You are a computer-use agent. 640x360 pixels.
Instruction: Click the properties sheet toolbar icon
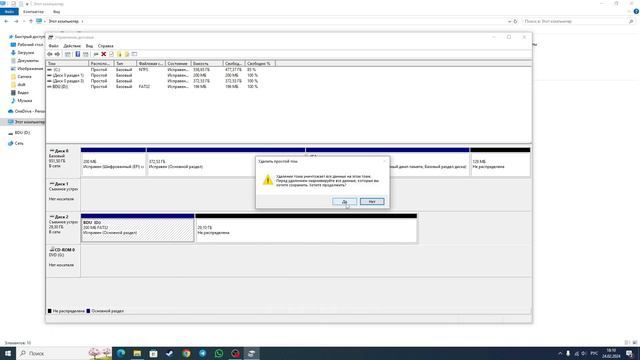111,54
